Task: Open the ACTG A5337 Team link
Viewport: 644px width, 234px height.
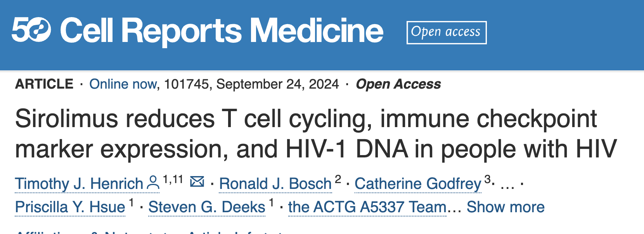Action: pyautogui.click(x=367, y=207)
